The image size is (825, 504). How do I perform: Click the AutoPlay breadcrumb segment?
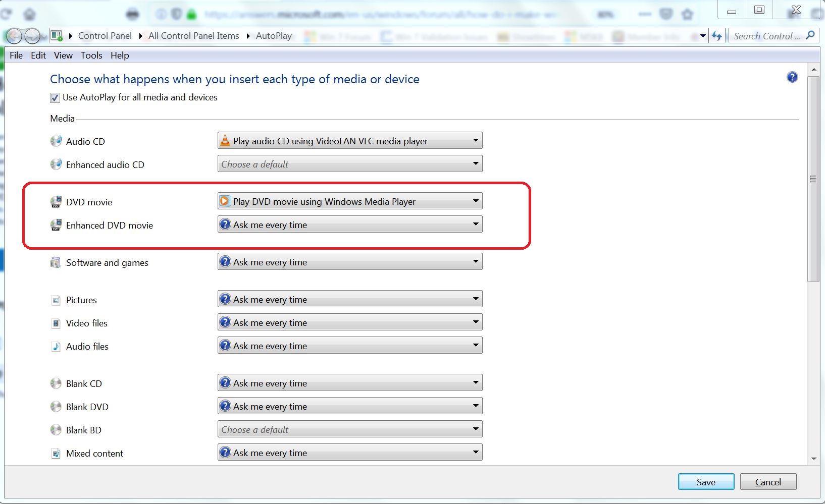click(x=274, y=36)
